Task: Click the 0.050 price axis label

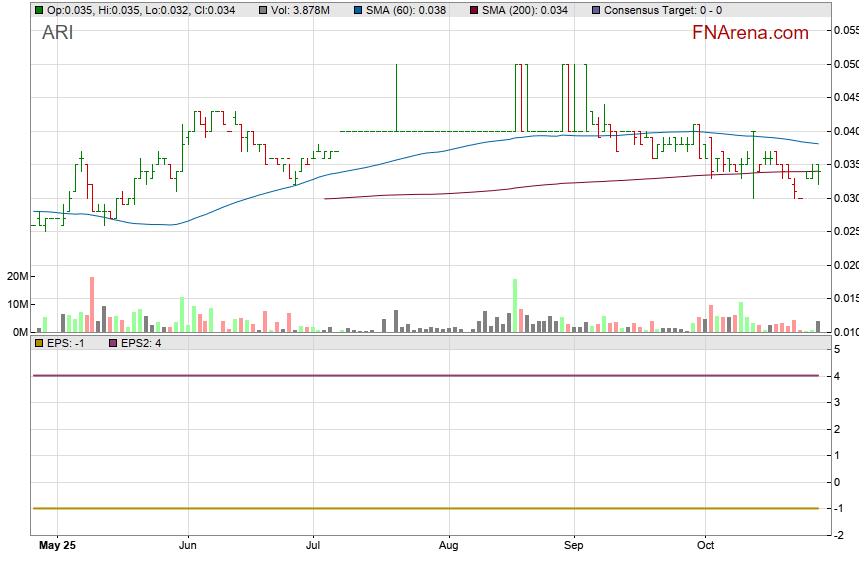Action: point(845,64)
